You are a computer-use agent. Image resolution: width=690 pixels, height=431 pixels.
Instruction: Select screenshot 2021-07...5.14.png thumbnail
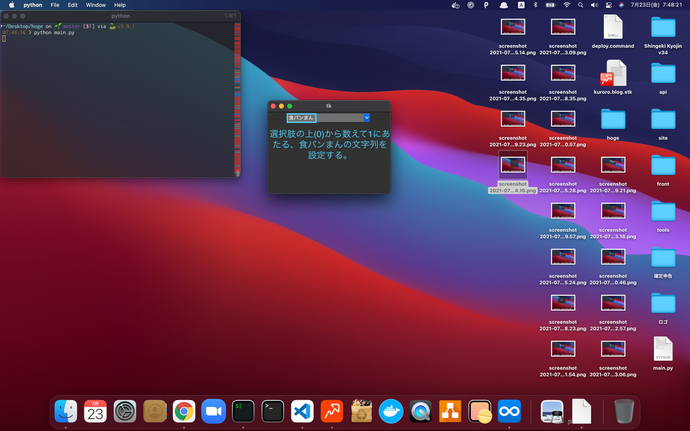click(513, 27)
